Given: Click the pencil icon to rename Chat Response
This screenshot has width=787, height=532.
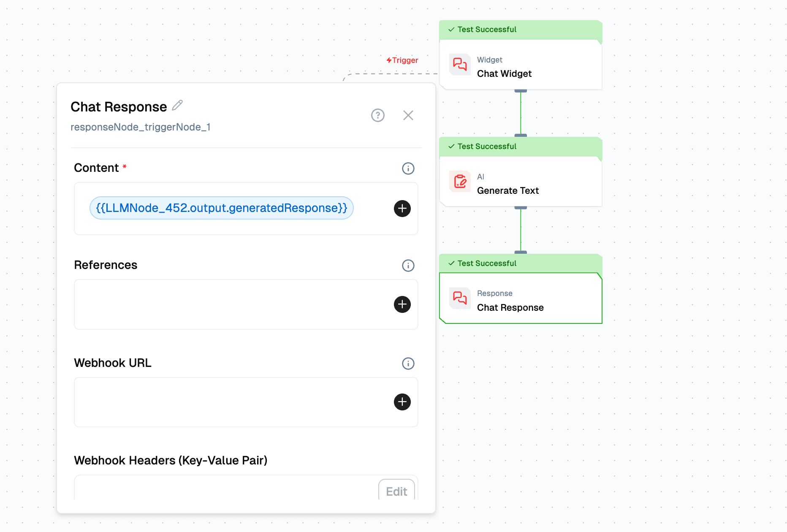Looking at the screenshot, I should point(178,105).
